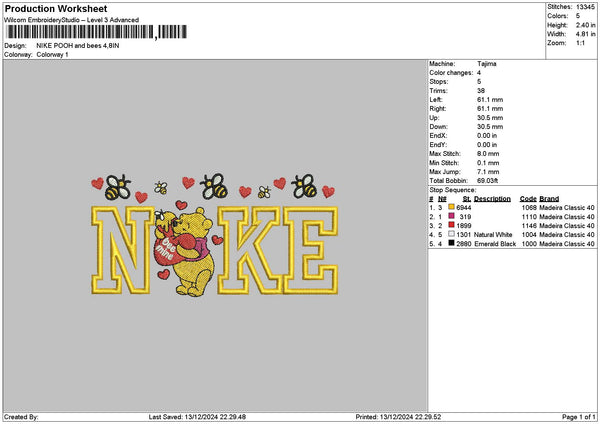Click thread code 1110

[529, 217]
